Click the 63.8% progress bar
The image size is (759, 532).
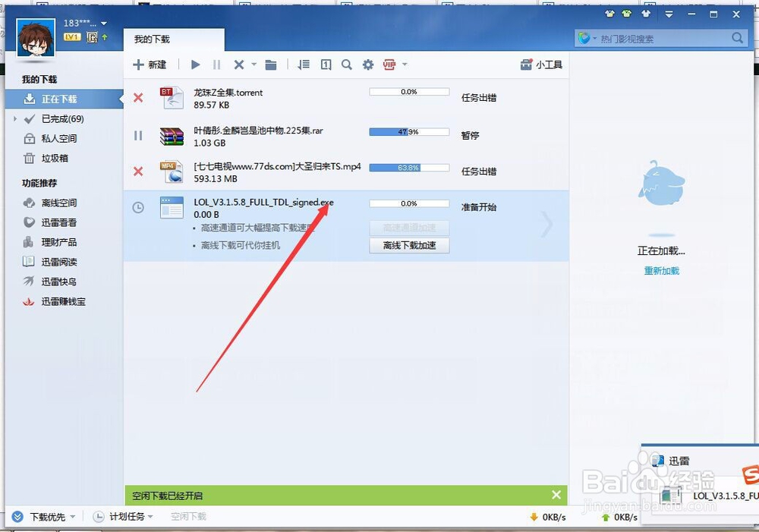[x=409, y=168]
